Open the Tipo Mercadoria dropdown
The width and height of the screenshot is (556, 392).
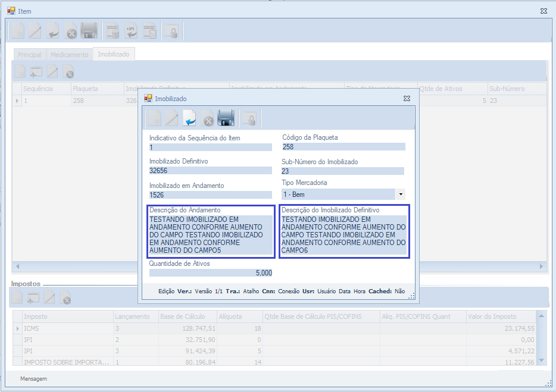400,195
